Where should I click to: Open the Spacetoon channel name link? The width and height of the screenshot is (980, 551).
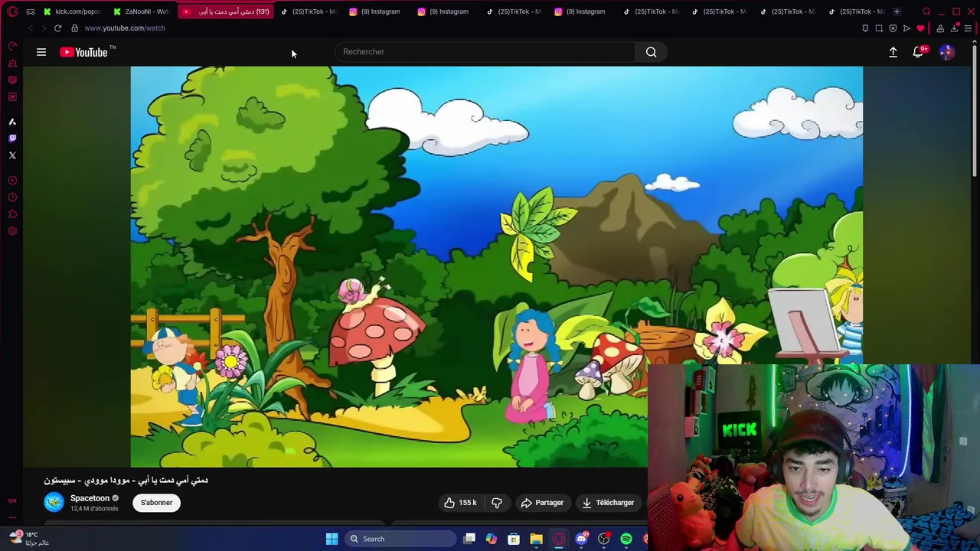pyautogui.click(x=90, y=498)
